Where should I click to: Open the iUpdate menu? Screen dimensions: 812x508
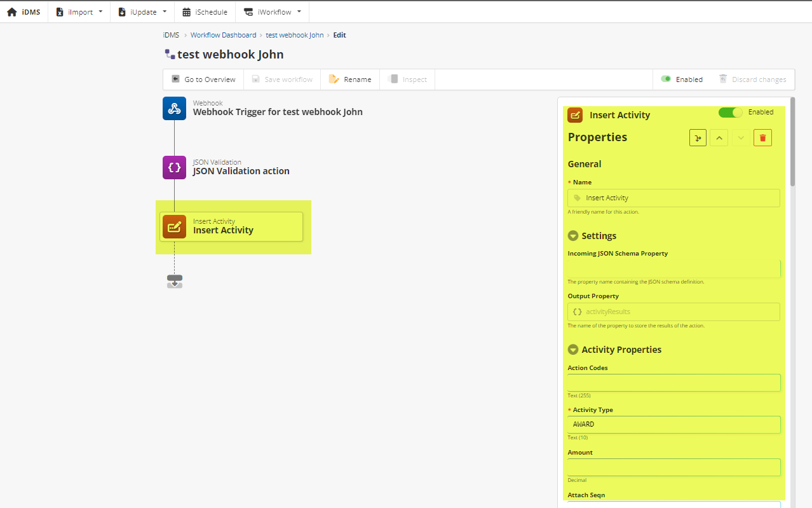(x=142, y=12)
